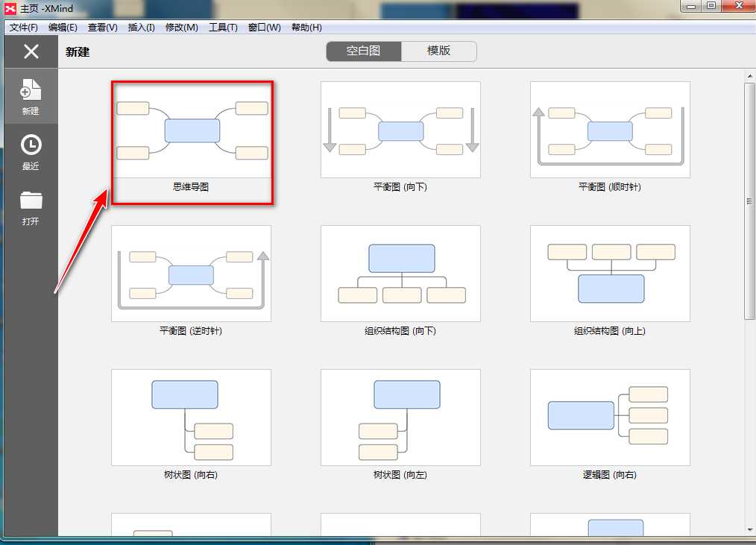The width and height of the screenshot is (756, 545).
Task: Click the 新建 heading text
Action: click(x=78, y=51)
